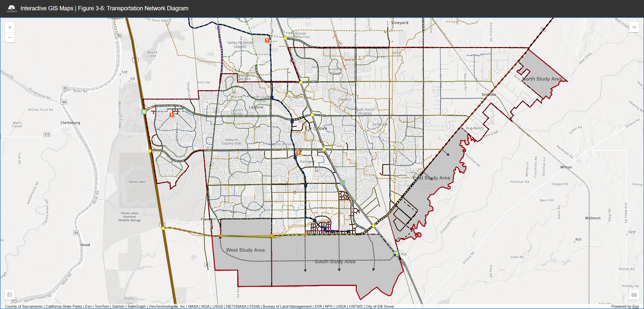The width and height of the screenshot is (644, 309).
Task: Click the orange circle marker near East Study Area
Action: pyautogui.click(x=342, y=183)
